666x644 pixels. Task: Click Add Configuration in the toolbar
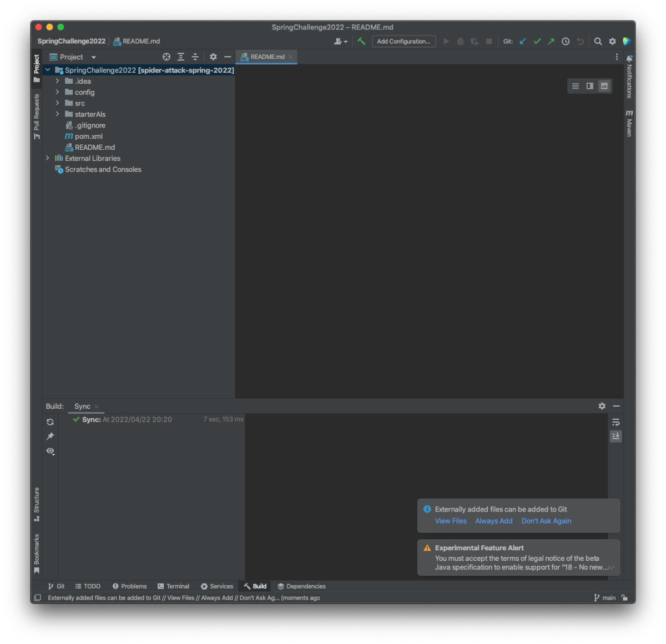click(x=403, y=41)
